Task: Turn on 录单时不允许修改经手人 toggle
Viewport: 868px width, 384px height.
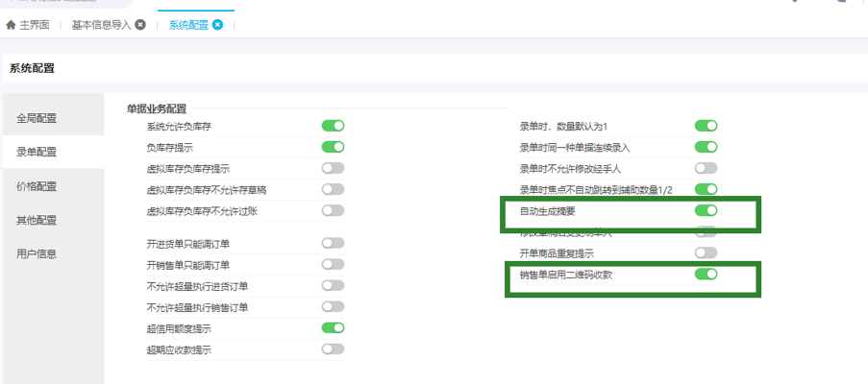Action: [x=706, y=168]
